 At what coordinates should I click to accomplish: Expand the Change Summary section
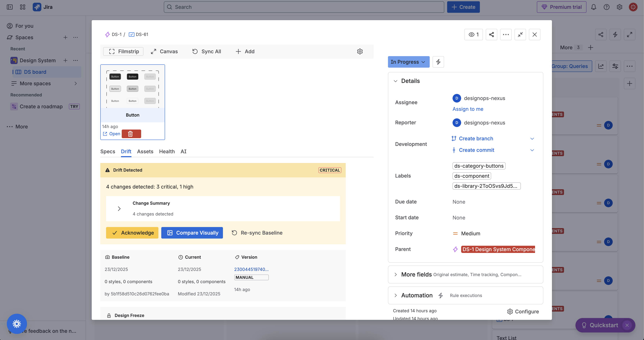pyautogui.click(x=119, y=209)
